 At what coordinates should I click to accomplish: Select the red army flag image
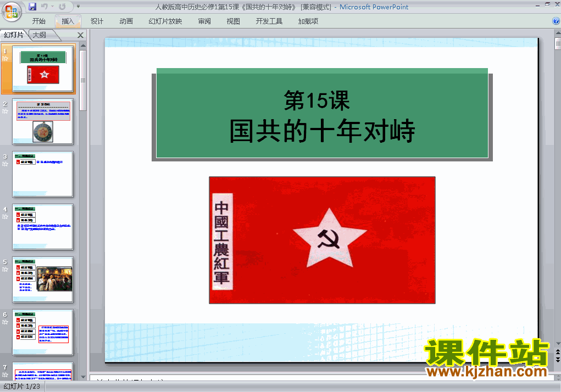click(x=322, y=240)
